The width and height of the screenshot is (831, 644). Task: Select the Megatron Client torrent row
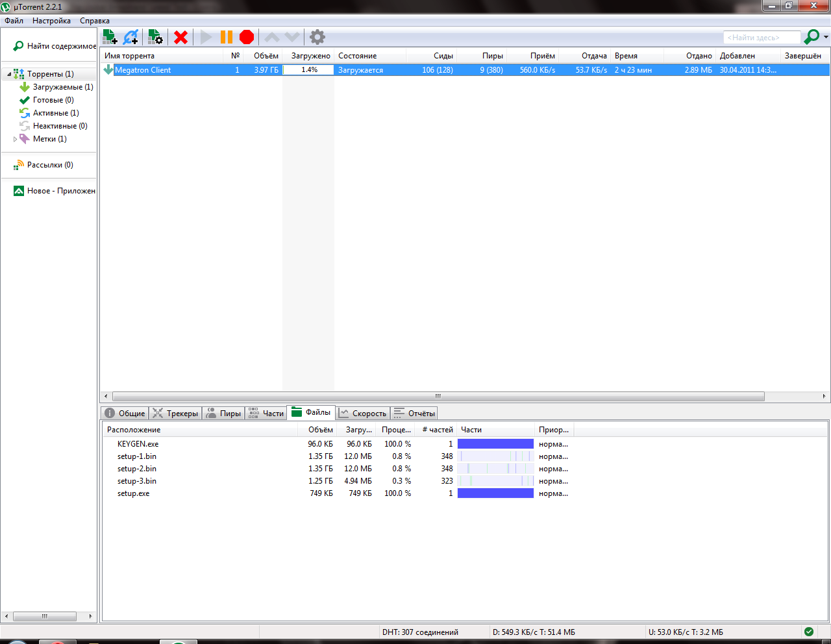pos(465,69)
